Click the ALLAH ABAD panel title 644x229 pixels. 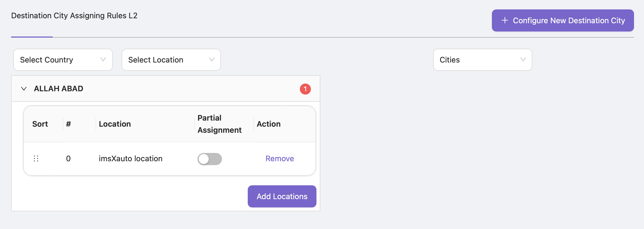[x=58, y=89]
